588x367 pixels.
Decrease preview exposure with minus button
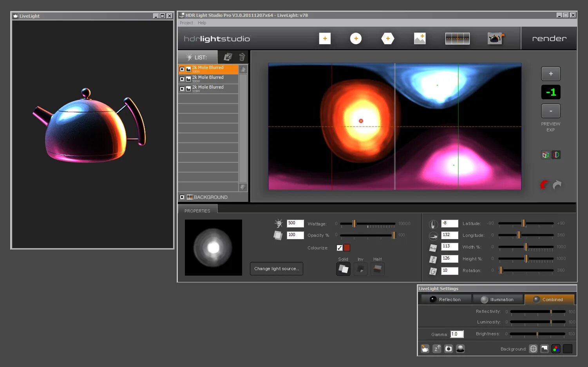[x=551, y=111]
